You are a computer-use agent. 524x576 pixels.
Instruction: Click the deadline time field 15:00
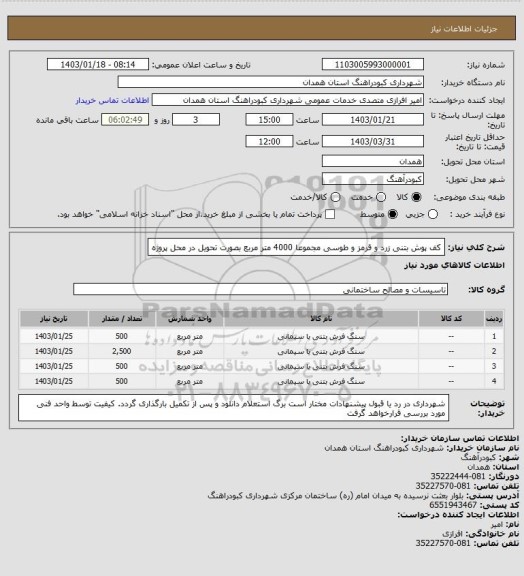269,120
